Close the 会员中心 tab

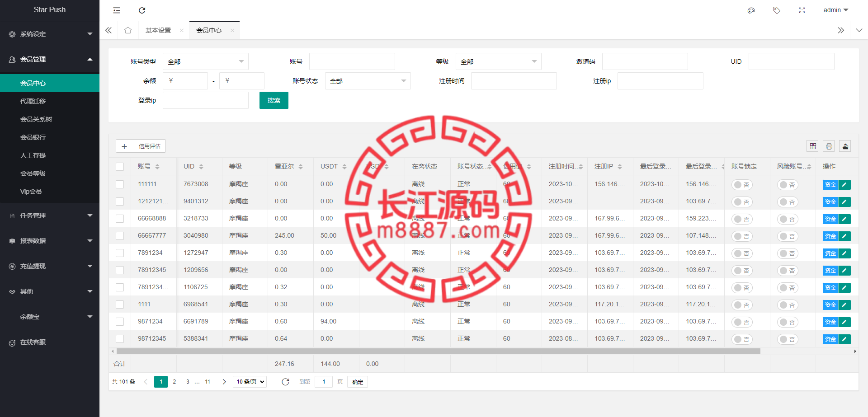[x=232, y=31]
